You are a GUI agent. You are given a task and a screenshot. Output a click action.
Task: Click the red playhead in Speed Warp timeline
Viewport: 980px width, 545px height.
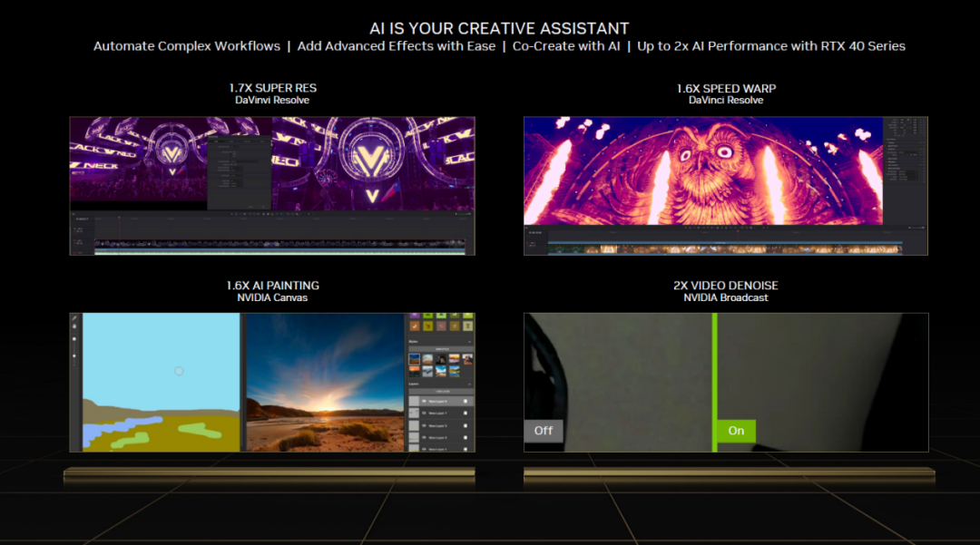coord(738,231)
